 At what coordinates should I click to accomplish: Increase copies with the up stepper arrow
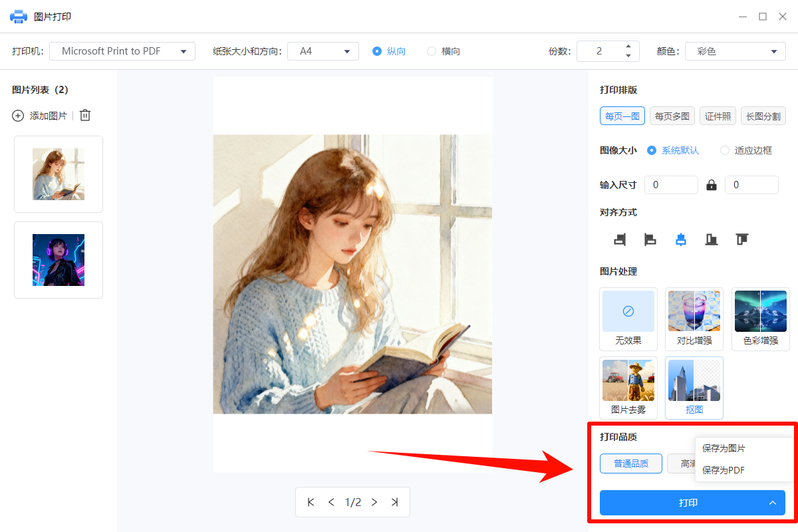coord(628,47)
